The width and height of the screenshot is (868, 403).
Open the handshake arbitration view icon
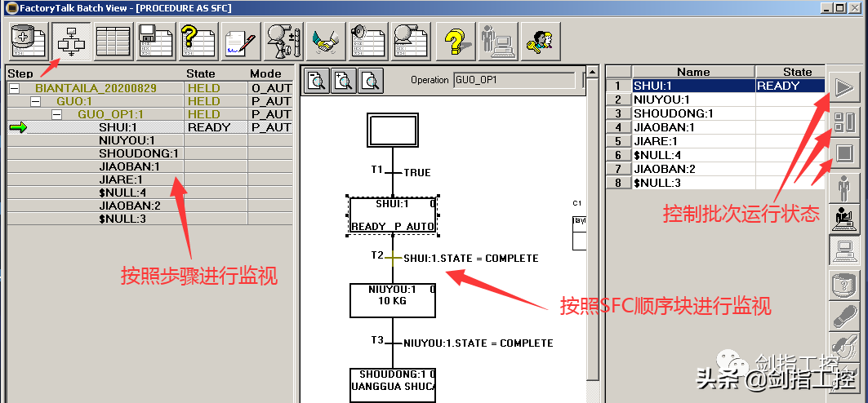[x=327, y=39]
